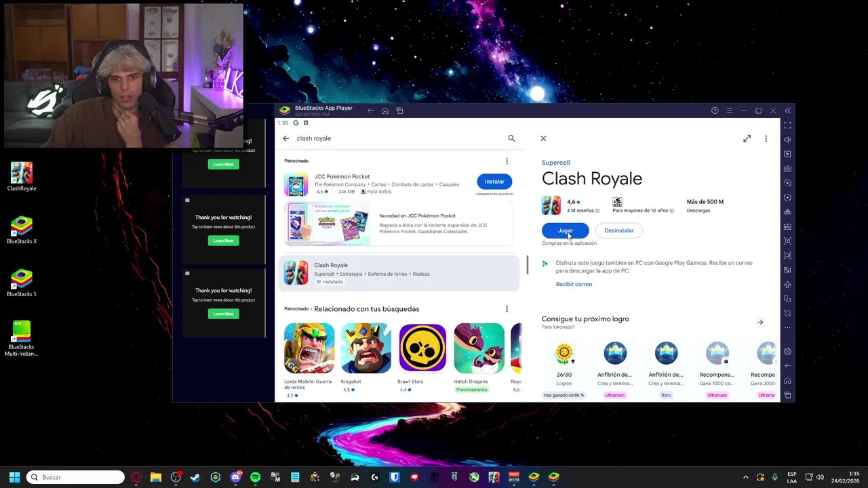Viewport: 868px width, 488px height.
Task: Click the middle Learn More ad button
Action: click(x=223, y=241)
